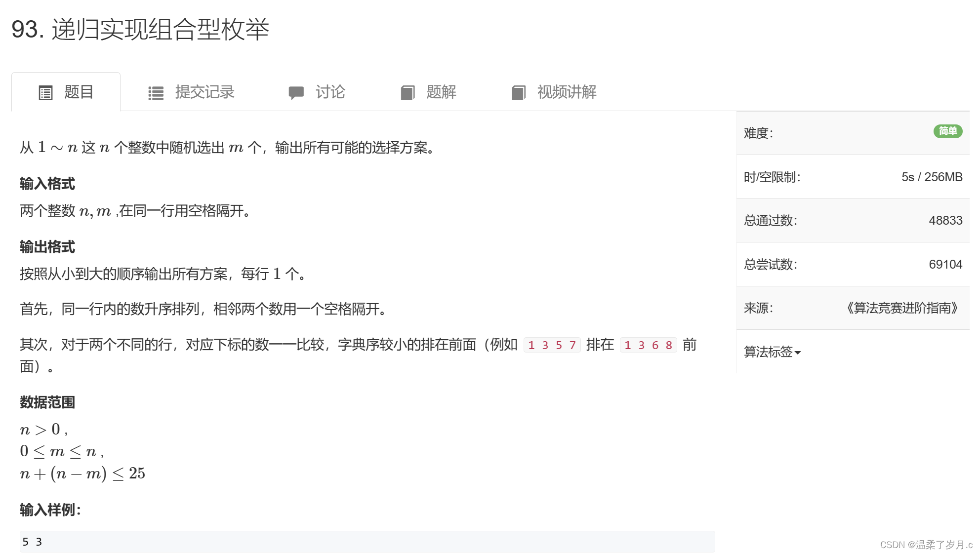Click the 题目 tab document icon
The width and height of the screenshot is (980, 554).
click(x=45, y=93)
